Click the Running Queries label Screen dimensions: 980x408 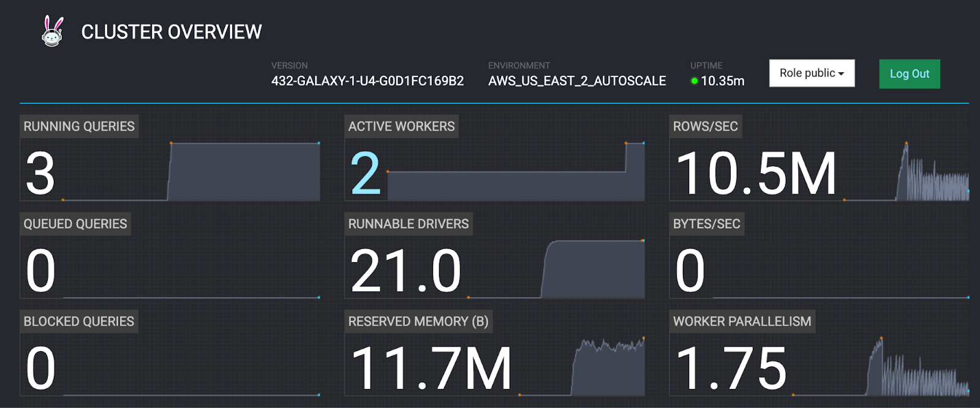[x=79, y=126]
